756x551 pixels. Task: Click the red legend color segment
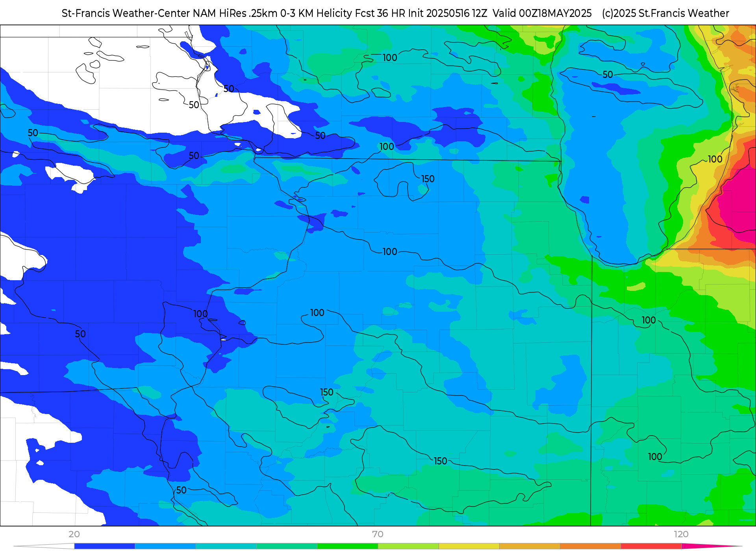(x=651, y=546)
